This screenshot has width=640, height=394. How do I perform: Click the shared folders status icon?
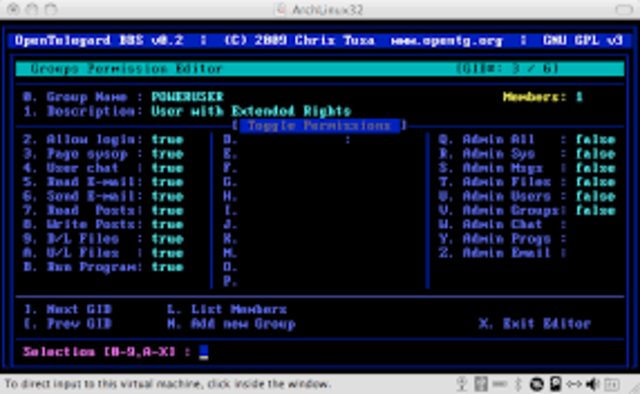pos(611,384)
